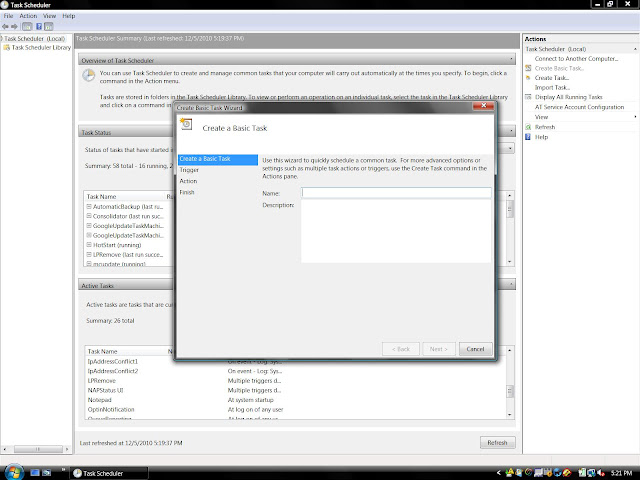Select the Create a Basic Task step

pos(218,159)
